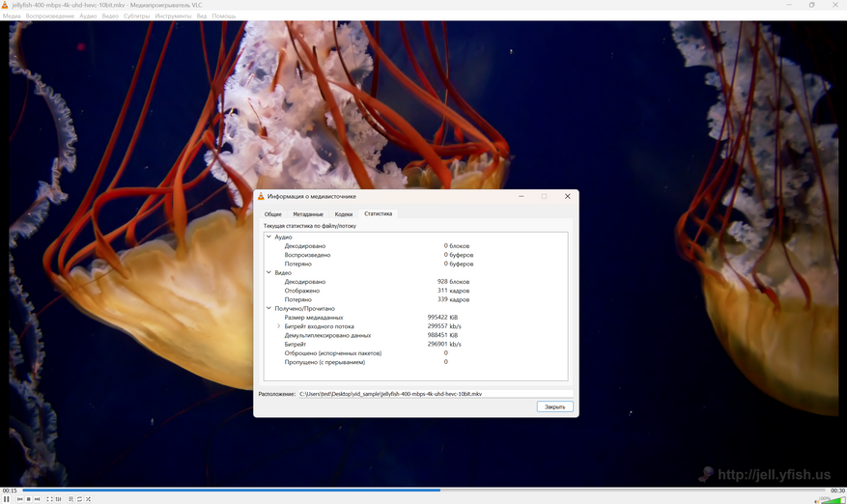Image resolution: width=847 pixels, height=504 pixels.
Task: Switch to the Кодеки tab
Action: pos(344,213)
